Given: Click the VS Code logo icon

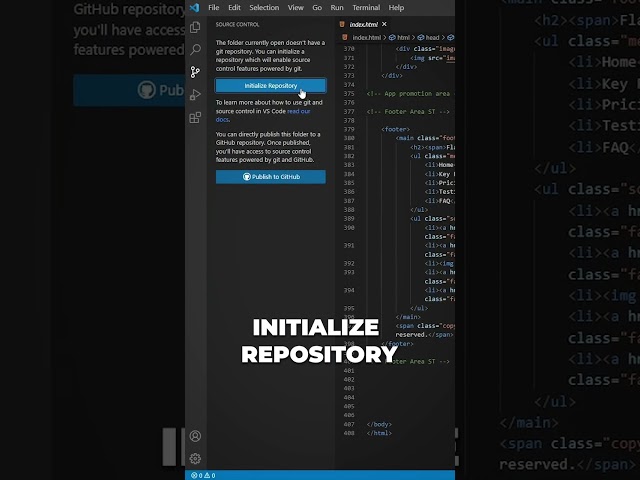Looking at the screenshot, I should [x=195, y=7].
